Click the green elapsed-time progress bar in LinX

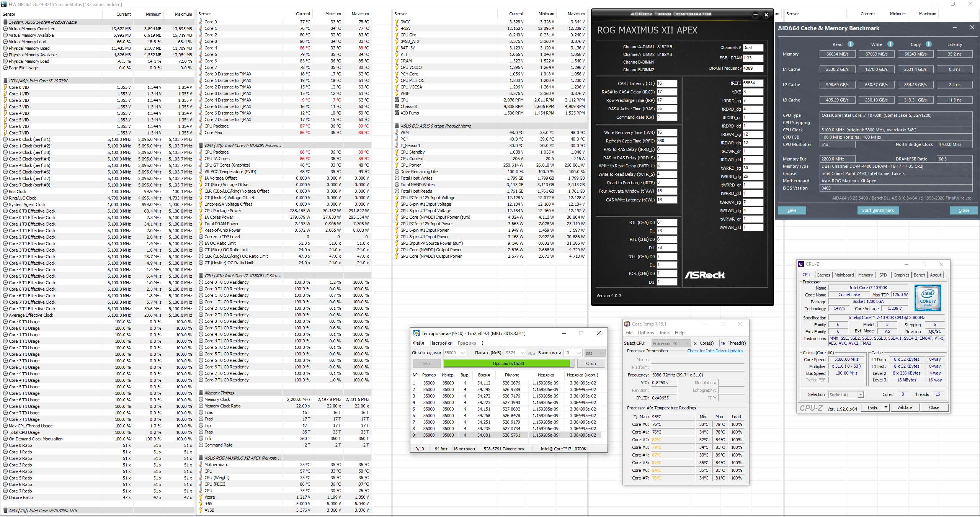click(x=506, y=363)
